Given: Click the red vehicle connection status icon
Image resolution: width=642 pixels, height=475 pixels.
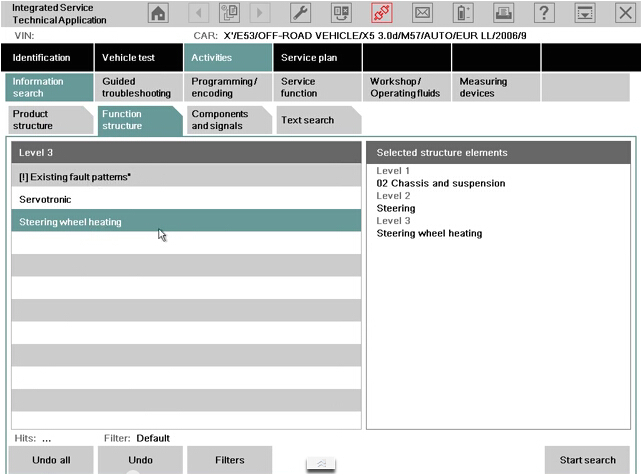Looking at the screenshot, I should pos(381,13).
